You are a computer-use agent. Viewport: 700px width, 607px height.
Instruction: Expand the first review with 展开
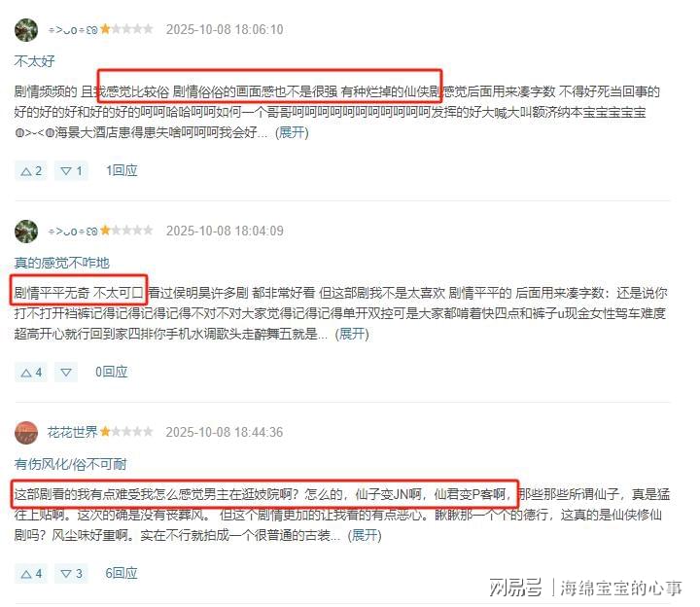pos(292,132)
